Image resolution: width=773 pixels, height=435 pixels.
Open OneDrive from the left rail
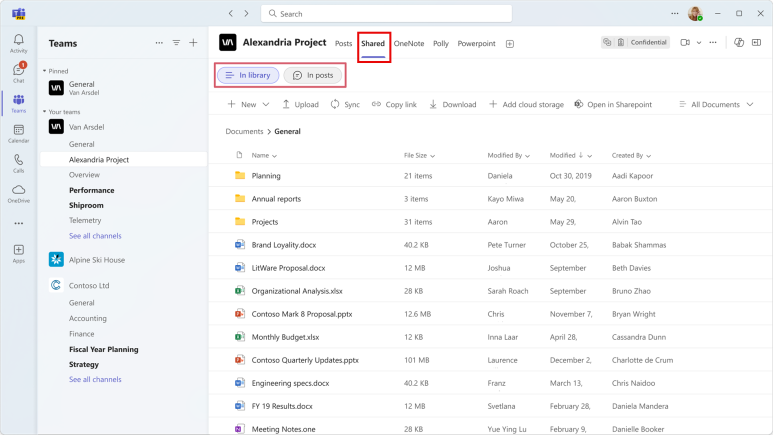18,192
